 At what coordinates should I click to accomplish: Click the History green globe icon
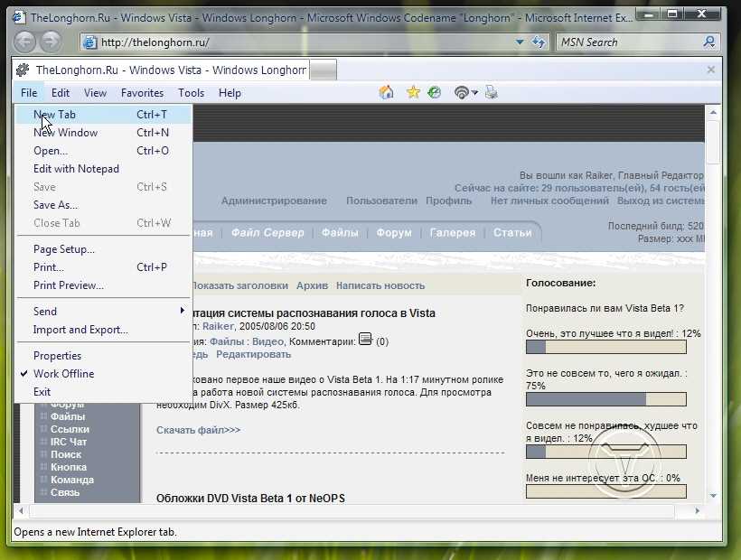434,92
